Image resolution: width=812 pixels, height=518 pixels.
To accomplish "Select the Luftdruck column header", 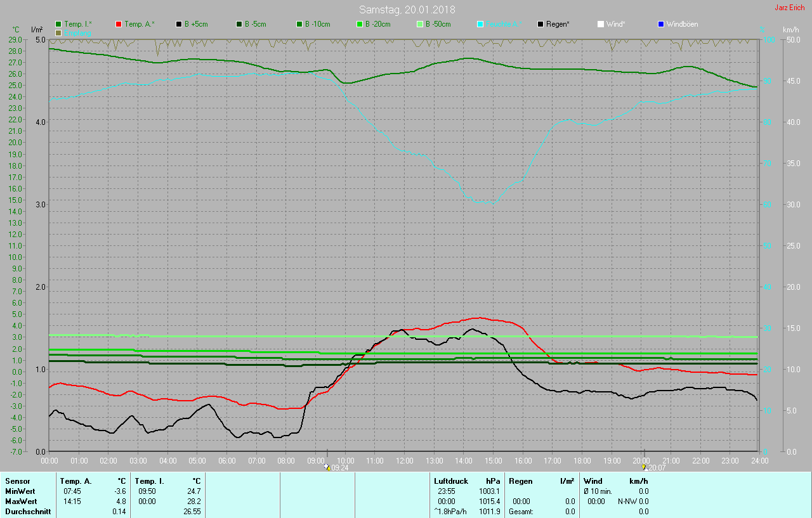I will [x=450, y=481].
